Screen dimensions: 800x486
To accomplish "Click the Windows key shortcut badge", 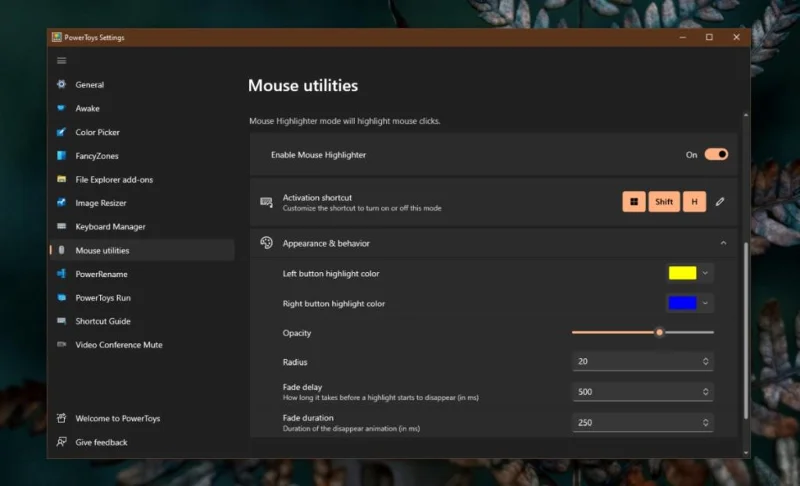I will (x=634, y=201).
